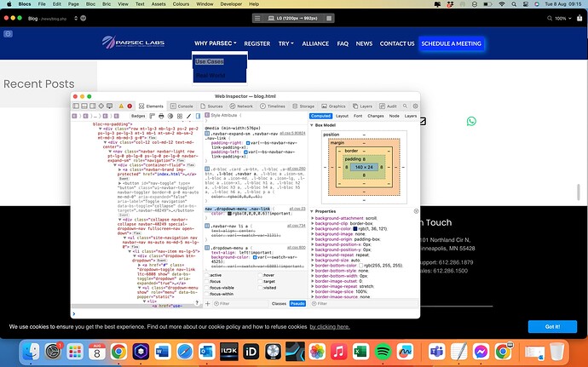The height and width of the screenshot is (367, 588).
Task: Click the background-color rgb(1, 38, 121) swatch
Action: pos(355,229)
